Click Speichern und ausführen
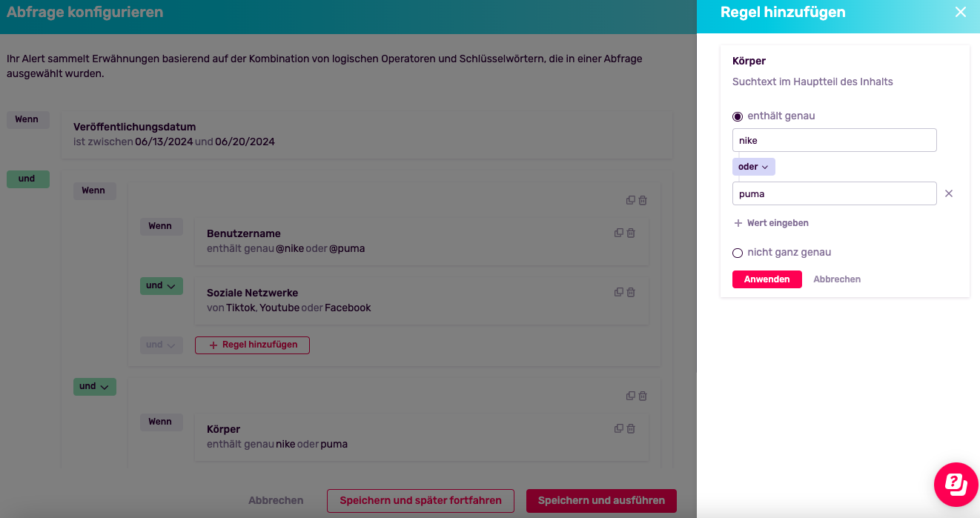This screenshot has height=518, width=980. (601, 500)
